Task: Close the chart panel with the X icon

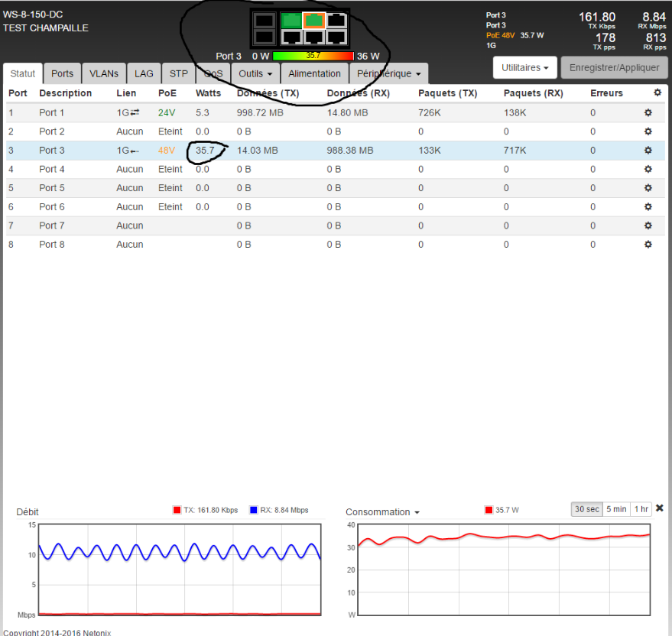Action: [x=660, y=509]
